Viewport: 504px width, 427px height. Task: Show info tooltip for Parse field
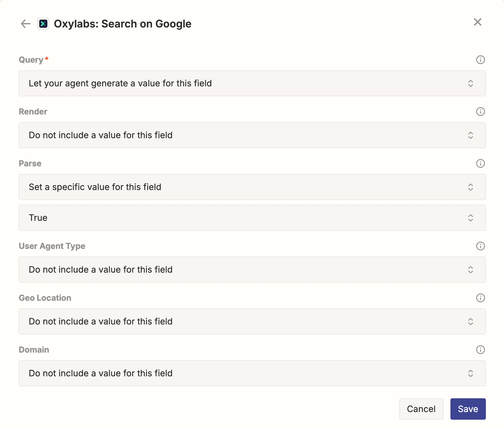(480, 163)
